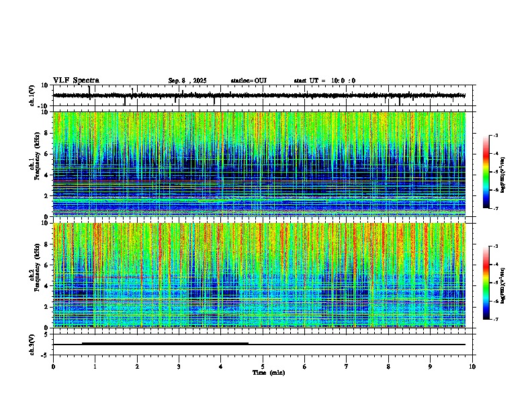Click the "10" tick on the time axis

point(472,367)
